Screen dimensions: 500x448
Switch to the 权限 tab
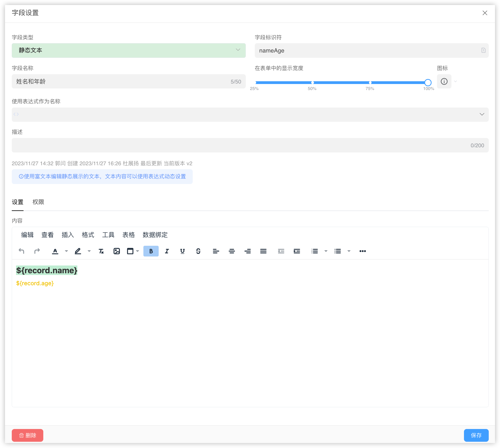click(38, 202)
